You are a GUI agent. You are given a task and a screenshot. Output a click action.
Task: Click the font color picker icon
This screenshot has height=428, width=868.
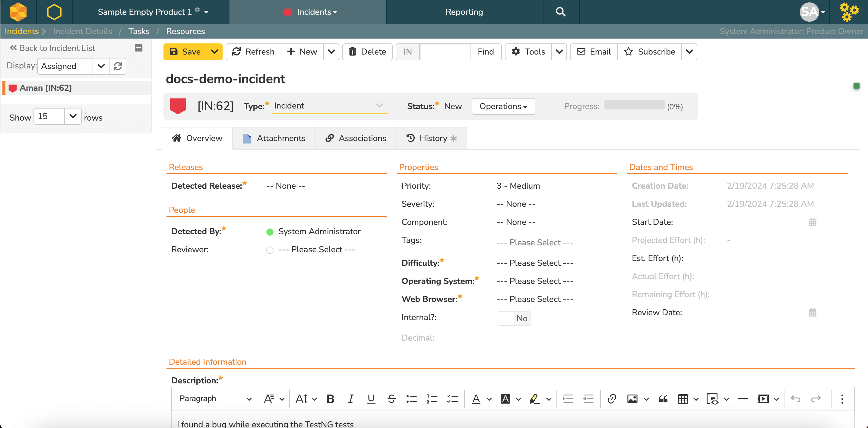point(476,399)
